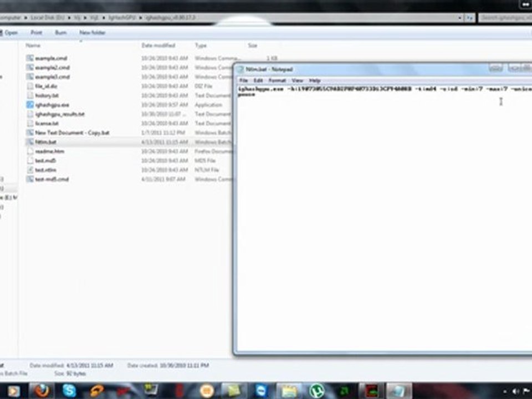This screenshot has height=399, width=532.
Task: Select the test.ntlm file icon
Action: 30,170
